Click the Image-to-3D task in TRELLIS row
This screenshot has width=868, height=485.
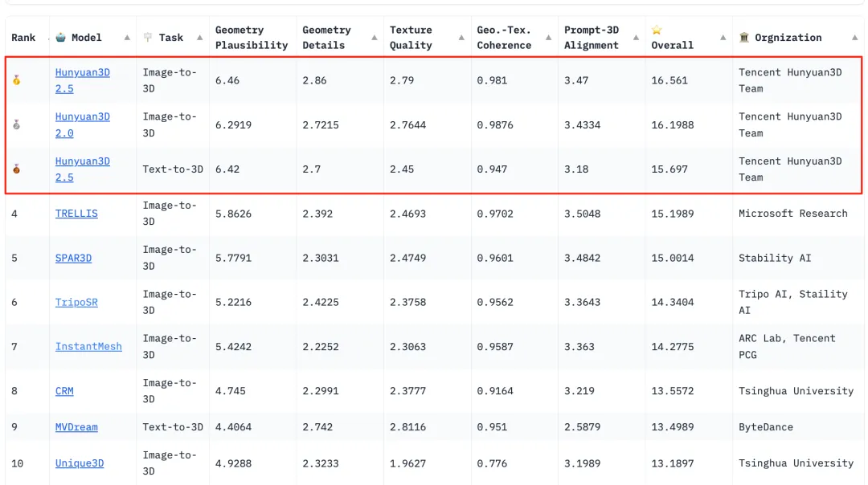click(x=170, y=214)
